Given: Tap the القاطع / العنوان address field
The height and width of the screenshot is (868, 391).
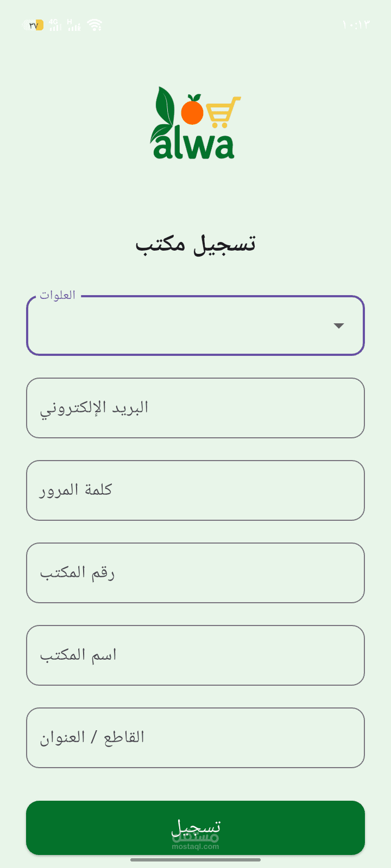Looking at the screenshot, I should 195,738.
